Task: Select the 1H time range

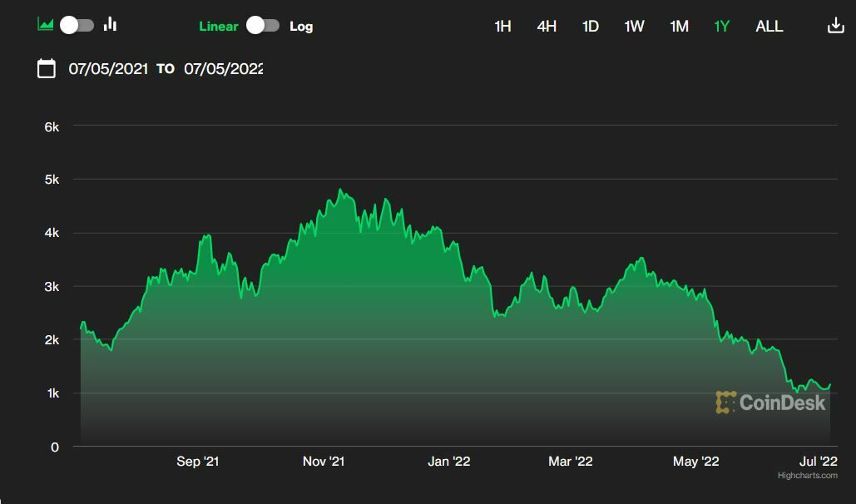Action: pos(502,26)
